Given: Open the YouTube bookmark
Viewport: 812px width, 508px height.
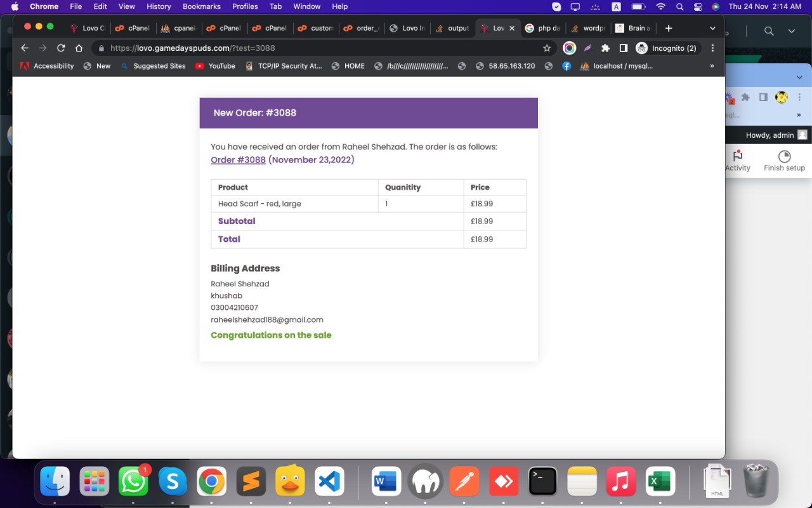Looking at the screenshot, I should point(215,66).
